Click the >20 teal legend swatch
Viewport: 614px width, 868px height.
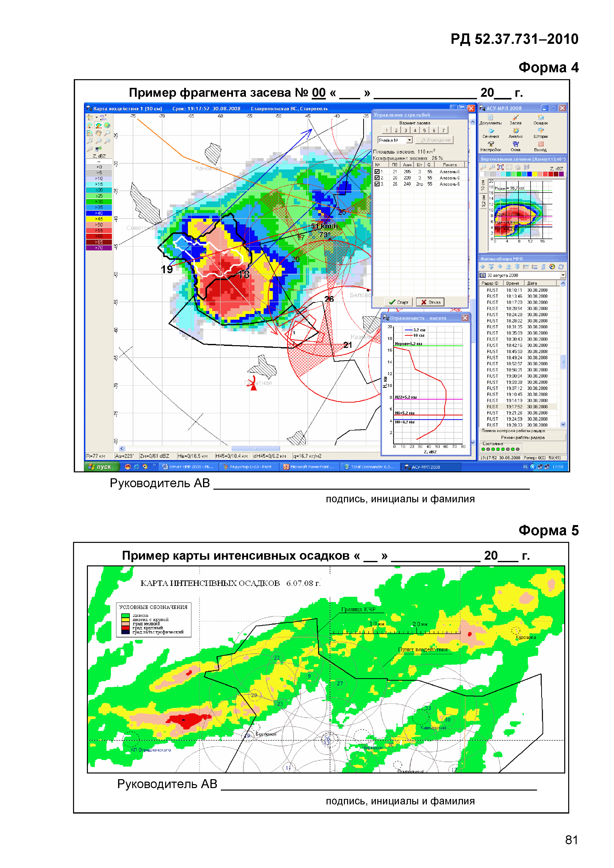coord(99,190)
